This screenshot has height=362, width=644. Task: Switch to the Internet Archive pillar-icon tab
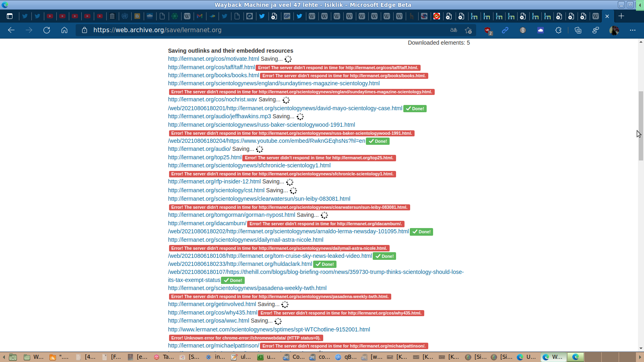(112, 16)
